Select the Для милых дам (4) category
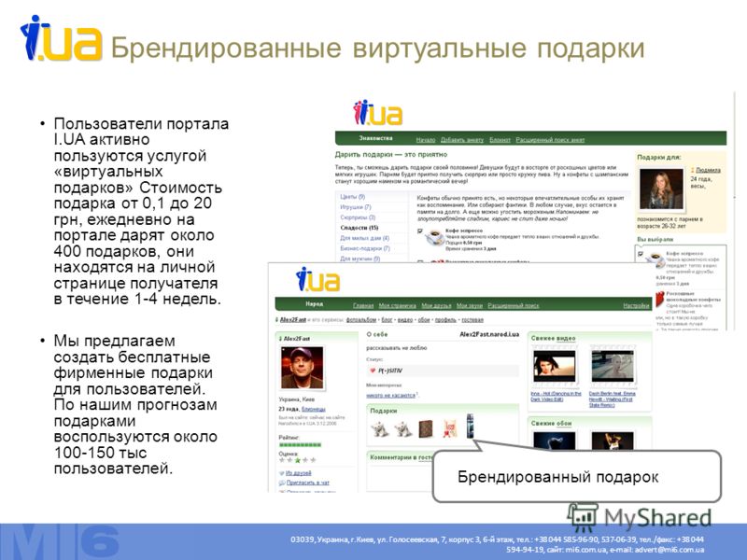Viewport: 747px width, 560px height. 364,238
